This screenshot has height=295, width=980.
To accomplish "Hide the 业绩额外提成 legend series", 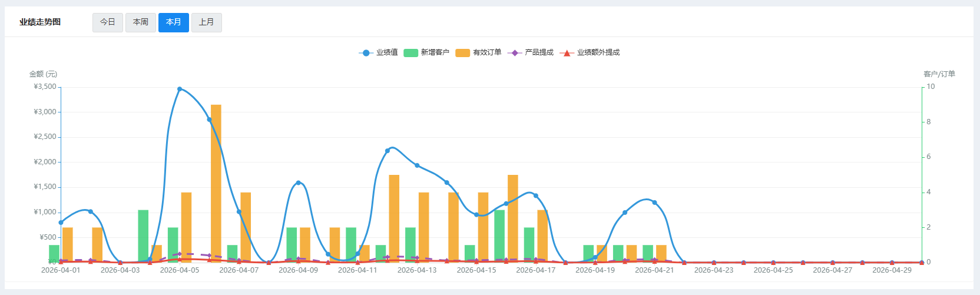I will click(598, 52).
